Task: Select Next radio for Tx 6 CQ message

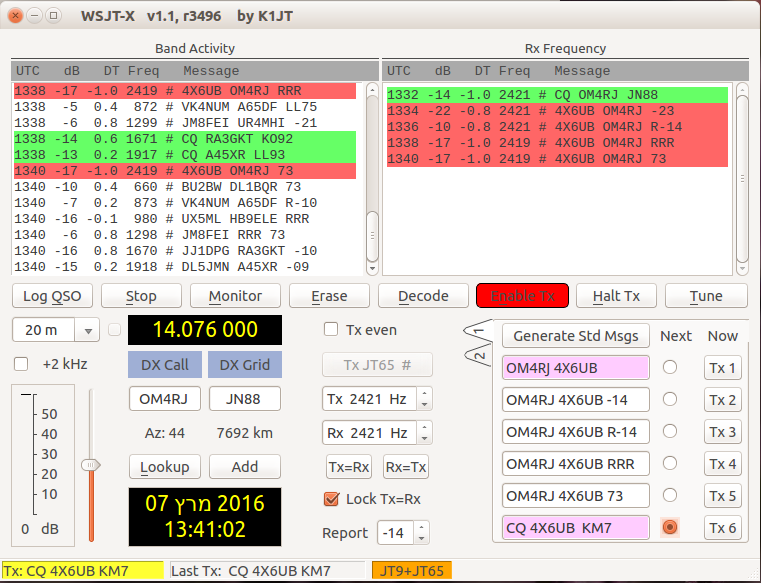Action: [670, 527]
